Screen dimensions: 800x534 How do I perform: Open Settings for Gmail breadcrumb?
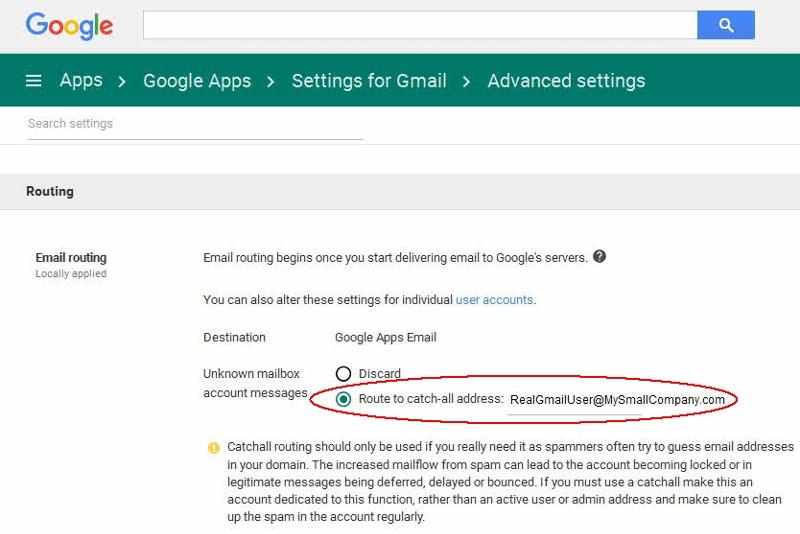(369, 81)
